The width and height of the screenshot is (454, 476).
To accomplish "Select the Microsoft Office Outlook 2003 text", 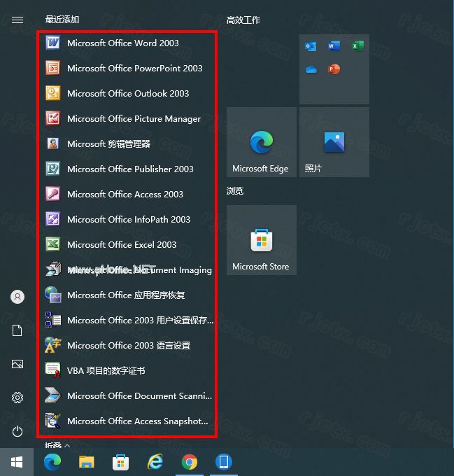I will [x=128, y=94].
